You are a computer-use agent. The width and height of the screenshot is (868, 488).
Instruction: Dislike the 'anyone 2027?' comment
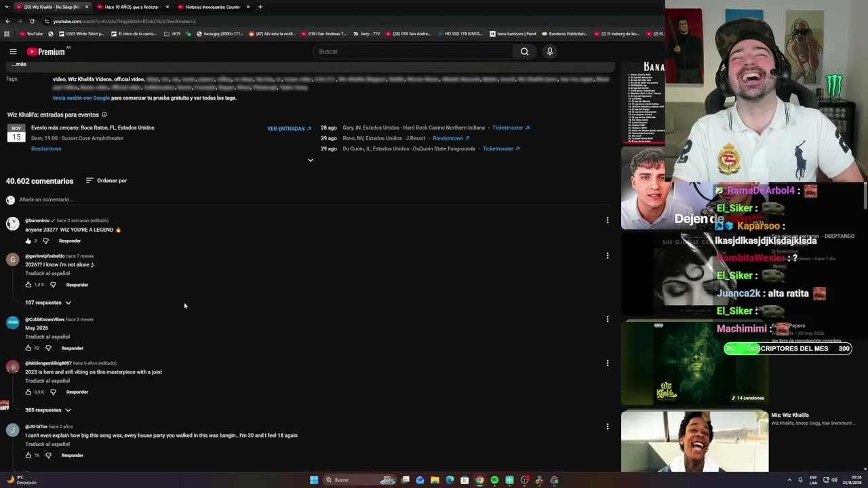tap(46, 241)
